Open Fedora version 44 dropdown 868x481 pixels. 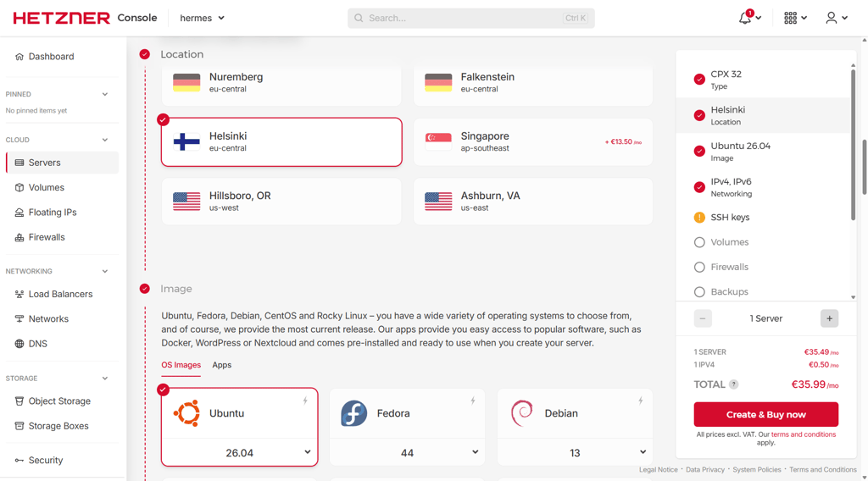click(408, 453)
